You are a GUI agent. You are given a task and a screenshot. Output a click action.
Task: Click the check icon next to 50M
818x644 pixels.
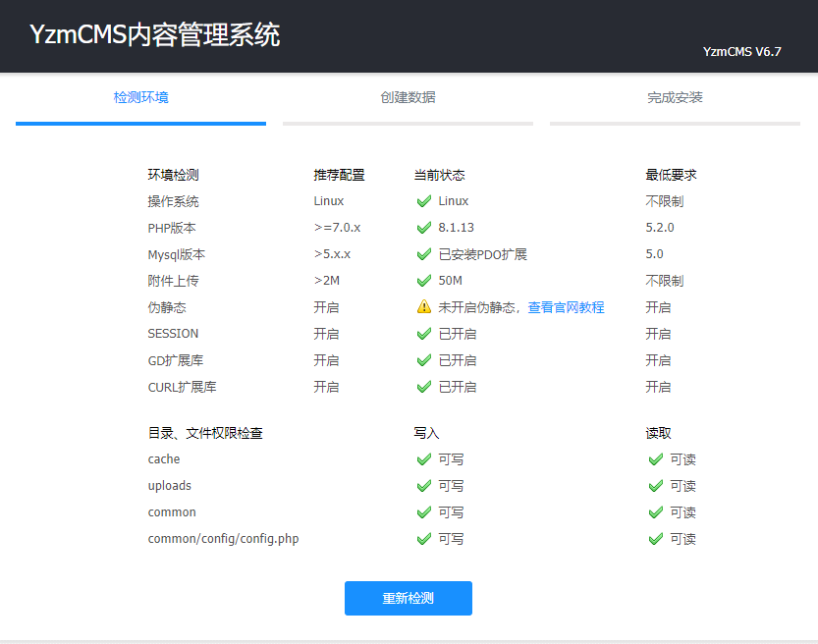tap(424, 281)
